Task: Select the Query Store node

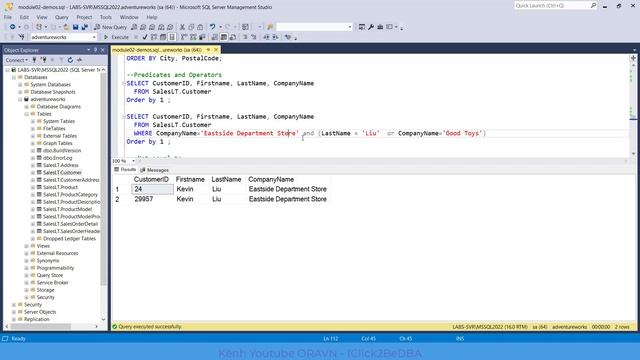Action: 50,276
